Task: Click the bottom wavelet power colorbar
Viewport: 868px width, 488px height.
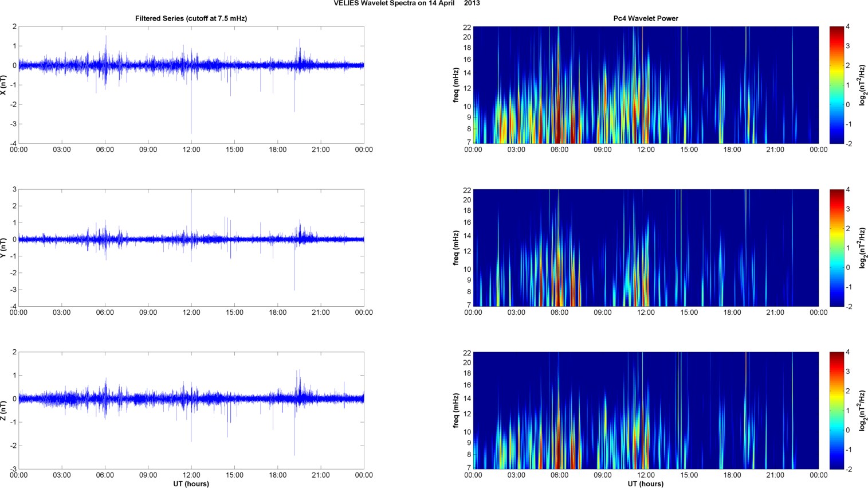Action: [836, 411]
